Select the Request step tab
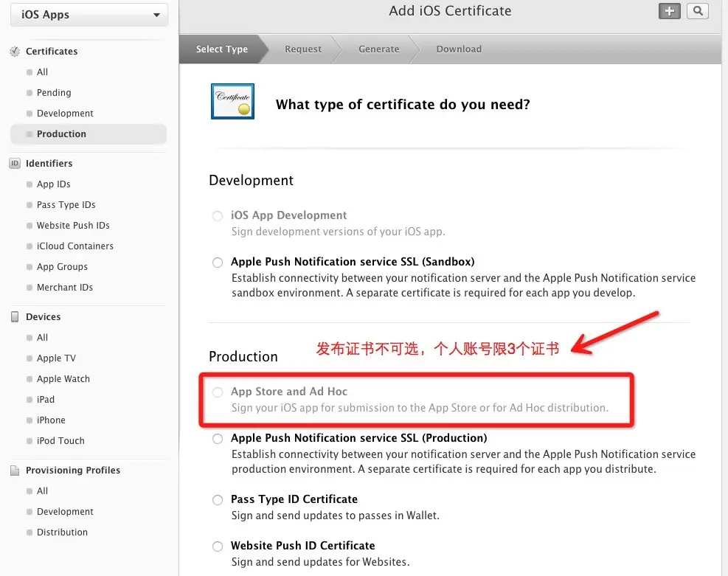728x576 pixels. click(x=302, y=49)
